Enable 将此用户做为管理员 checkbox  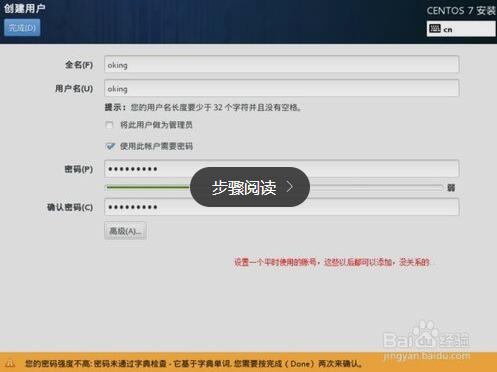pyautogui.click(x=109, y=125)
